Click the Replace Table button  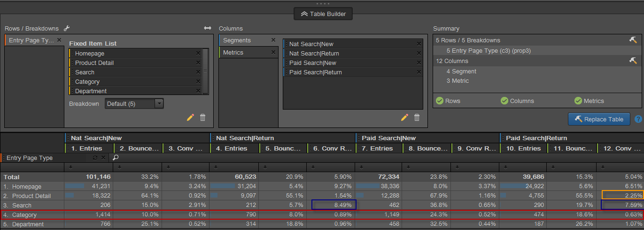pos(598,119)
